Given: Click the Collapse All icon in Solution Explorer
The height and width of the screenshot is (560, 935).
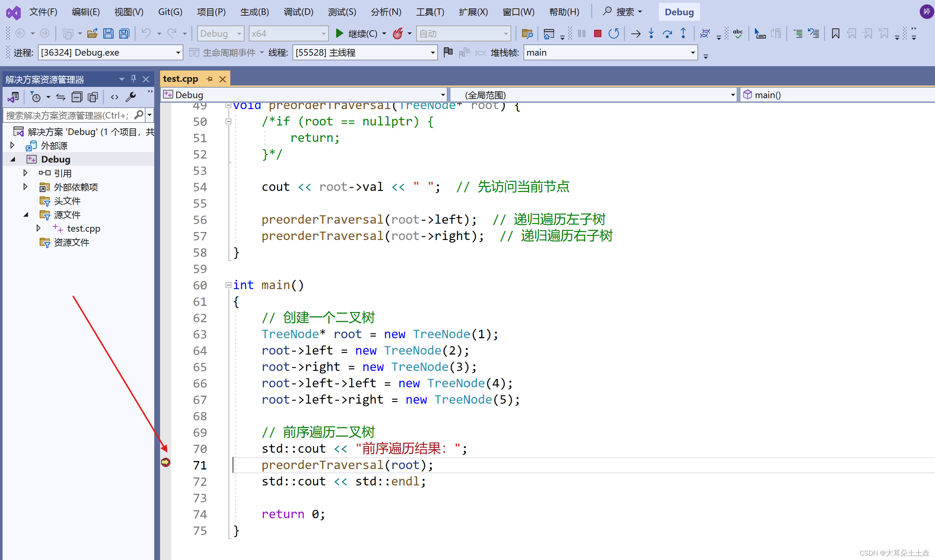Looking at the screenshot, I should (77, 97).
